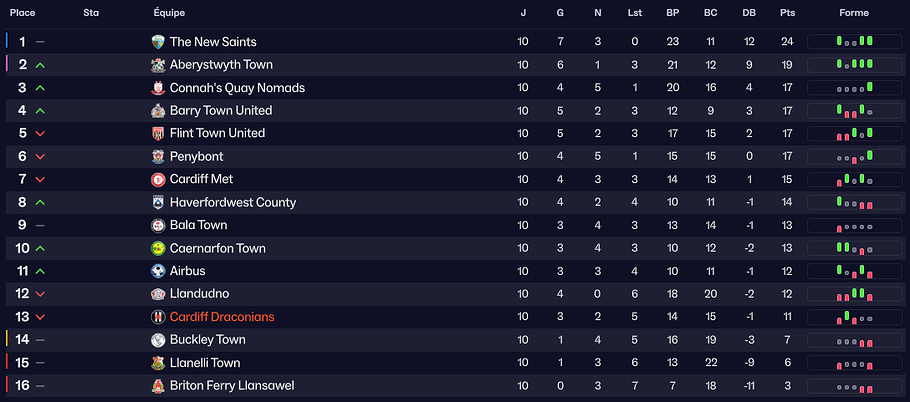Click Bala Town club crest

pos(158,226)
